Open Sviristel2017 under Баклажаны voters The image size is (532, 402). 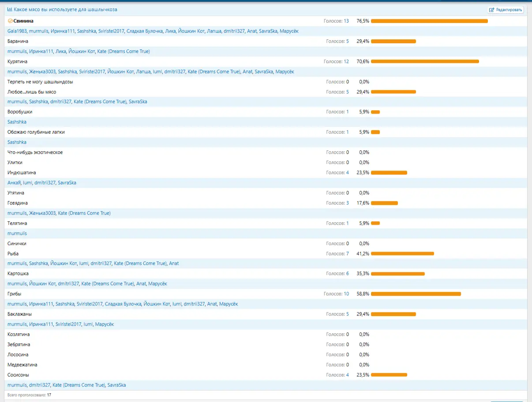click(x=68, y=324)
